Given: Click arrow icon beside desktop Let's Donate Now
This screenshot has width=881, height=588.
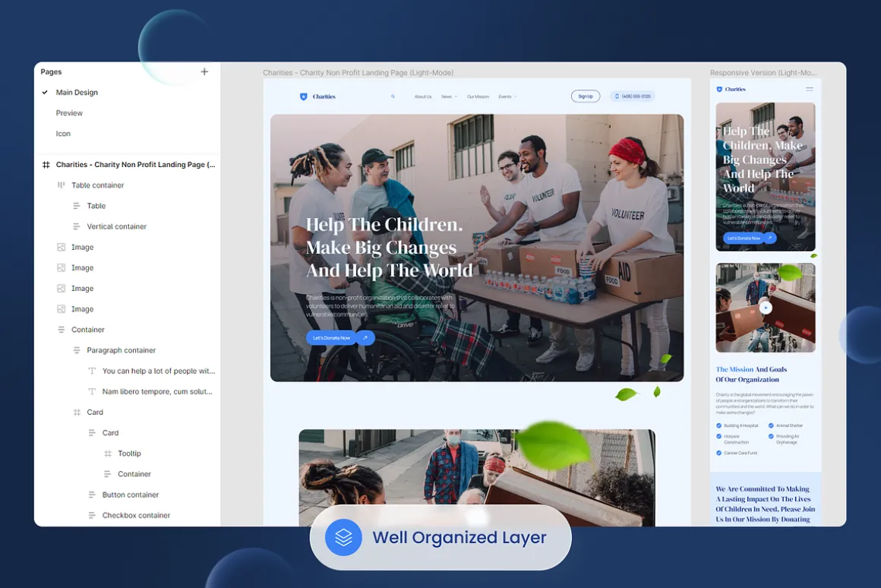Looking at the screenshot, I should coord(365,338).
